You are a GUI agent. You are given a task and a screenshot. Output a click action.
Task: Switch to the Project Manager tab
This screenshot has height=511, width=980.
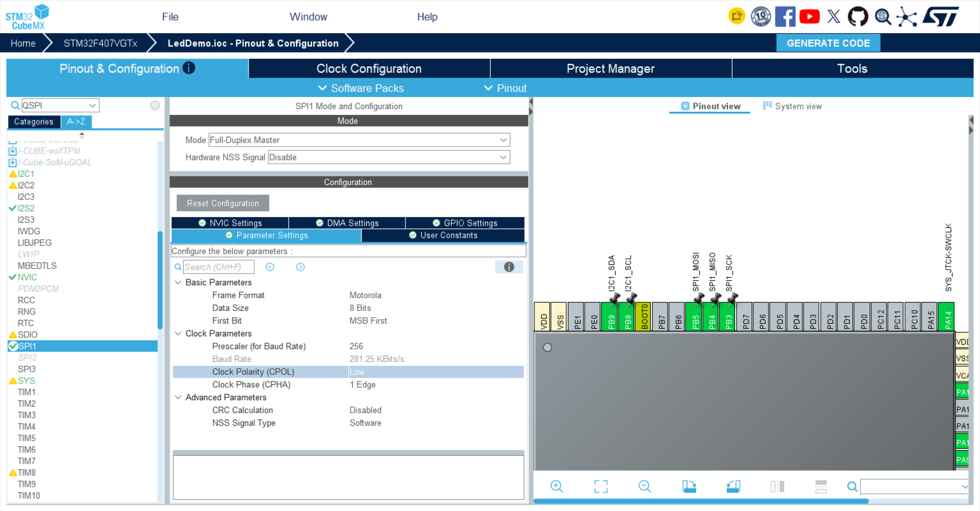[x=610, y=68]
